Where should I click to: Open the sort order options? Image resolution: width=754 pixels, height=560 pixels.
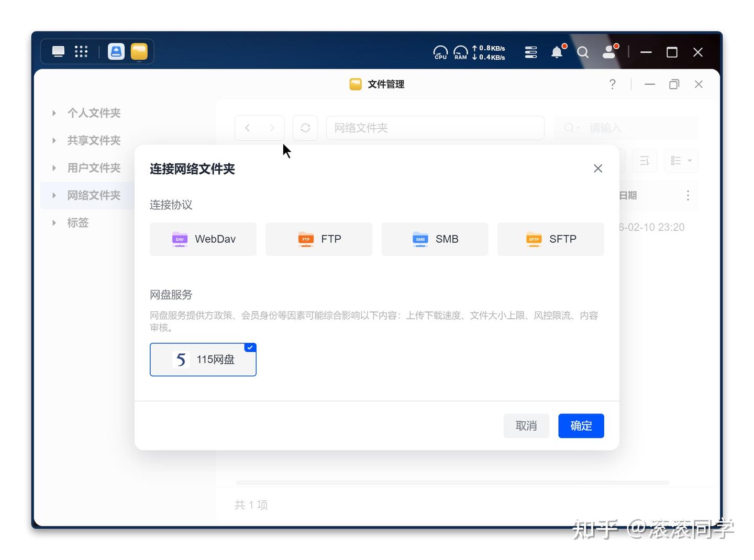[645, 161]
